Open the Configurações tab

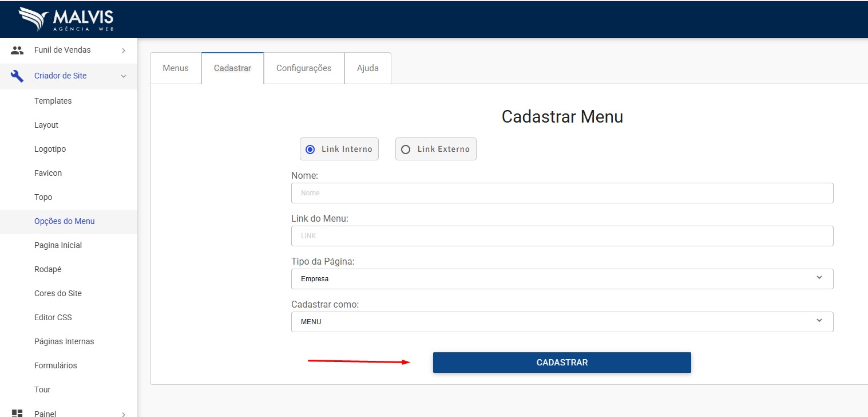coord(304,68)
